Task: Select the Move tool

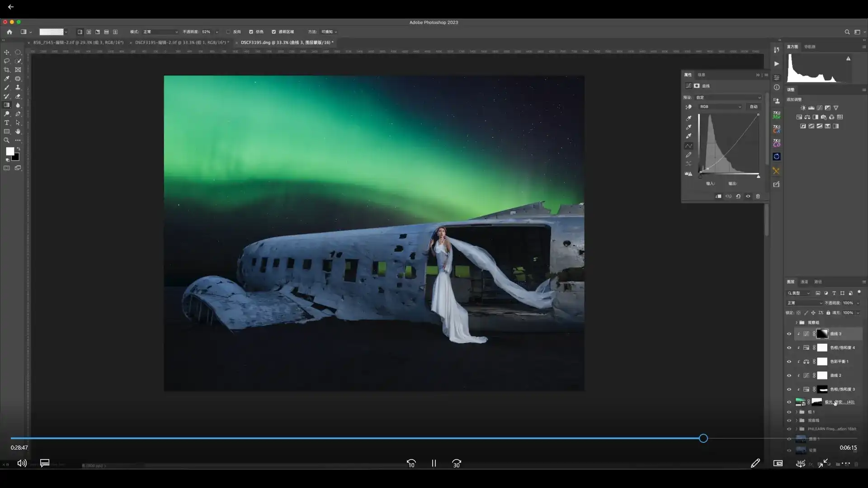Action: click(x=7, y=52)
